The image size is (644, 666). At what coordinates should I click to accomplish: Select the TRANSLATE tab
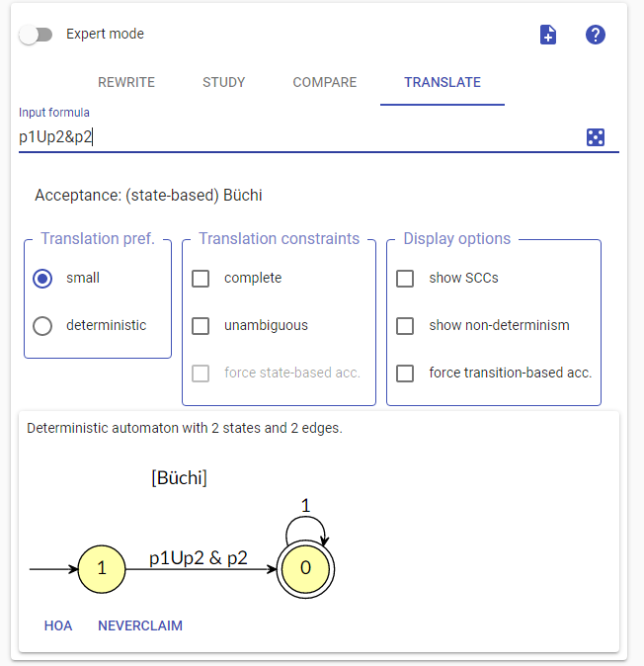coord(443,82)
